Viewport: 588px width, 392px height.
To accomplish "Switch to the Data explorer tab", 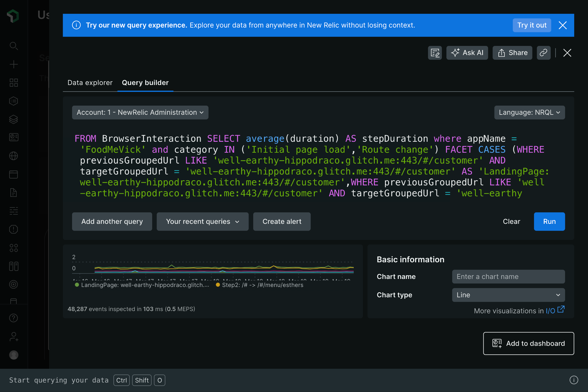I will (89, 83).
